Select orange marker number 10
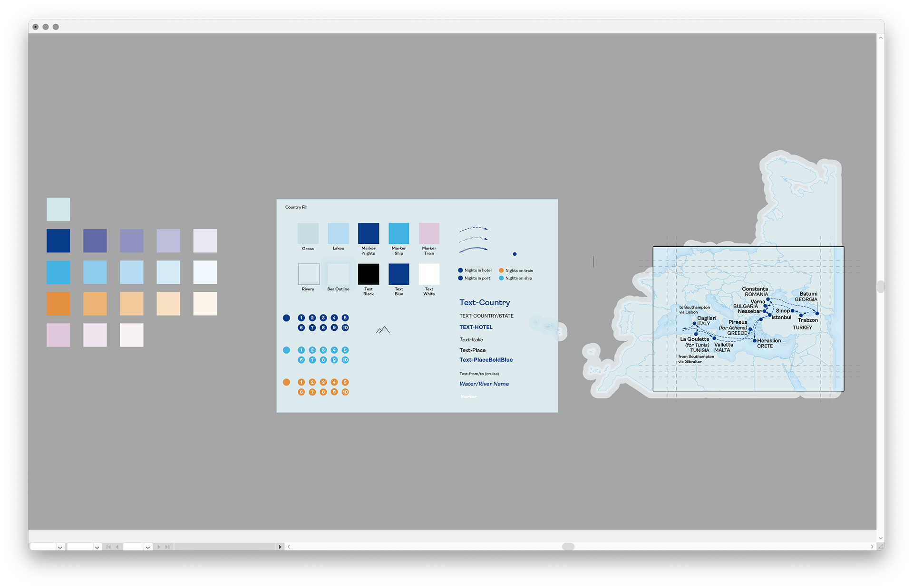The height and width of the screenshot is (588, 913). [345, 392]
